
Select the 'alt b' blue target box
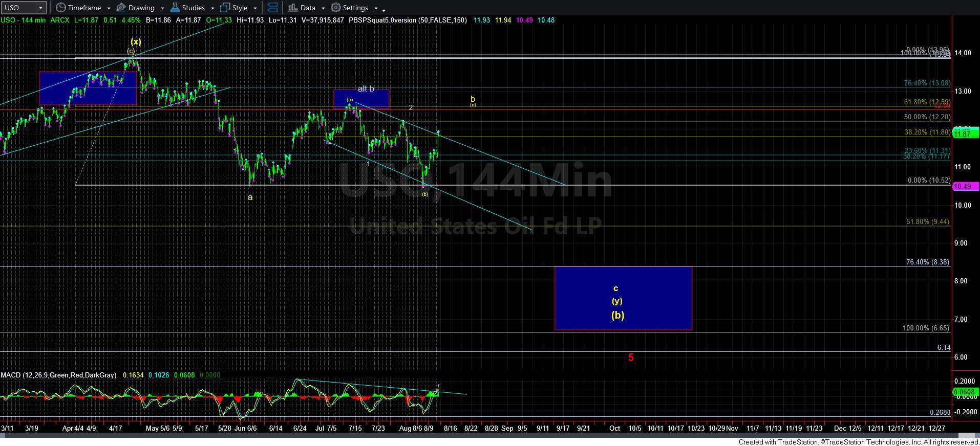(x=361, y=99)
